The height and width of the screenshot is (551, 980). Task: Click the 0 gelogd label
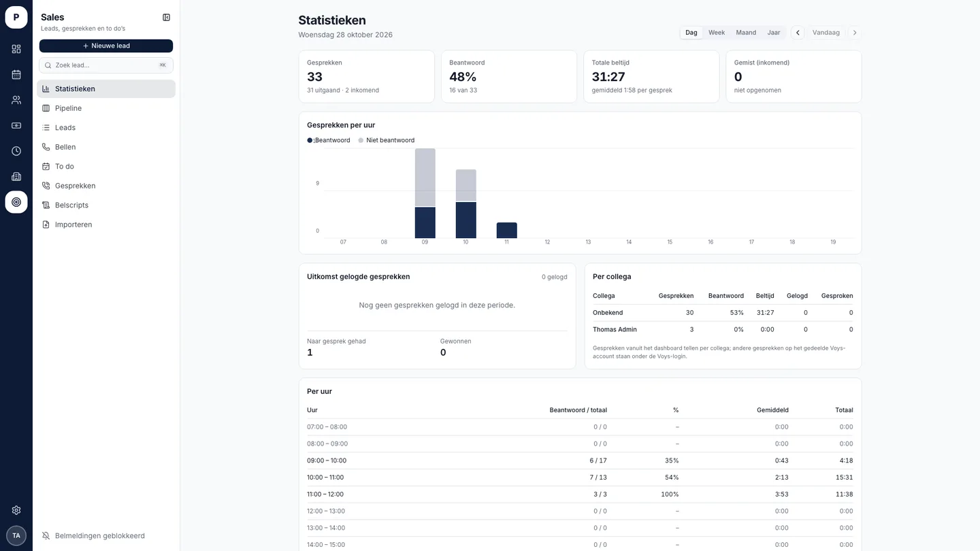(x=555, y=277)
